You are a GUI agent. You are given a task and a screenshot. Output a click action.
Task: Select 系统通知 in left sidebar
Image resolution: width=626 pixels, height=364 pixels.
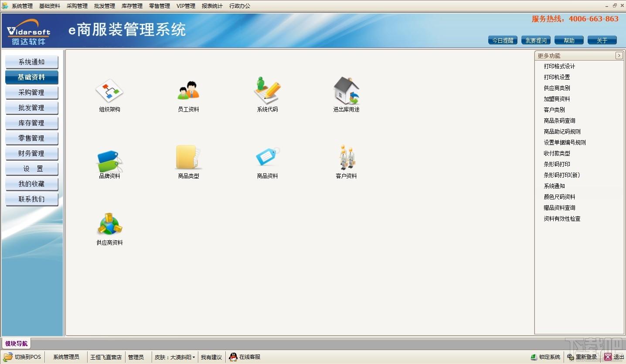click(31, 62)
